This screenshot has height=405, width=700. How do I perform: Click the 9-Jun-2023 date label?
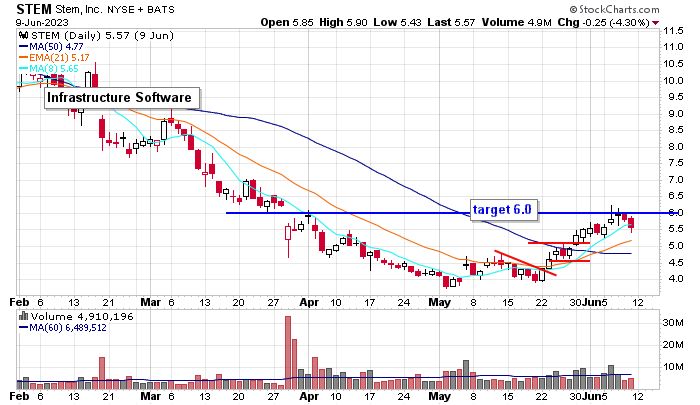point(42,22)
